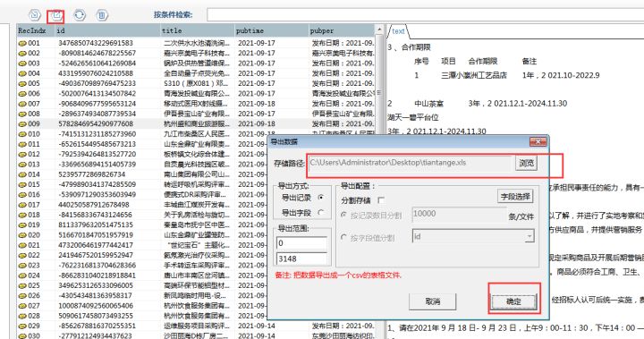644x339 pixels.
Task: Switch to the text tab
Action: pyautogui.click(x=398, y=31)
